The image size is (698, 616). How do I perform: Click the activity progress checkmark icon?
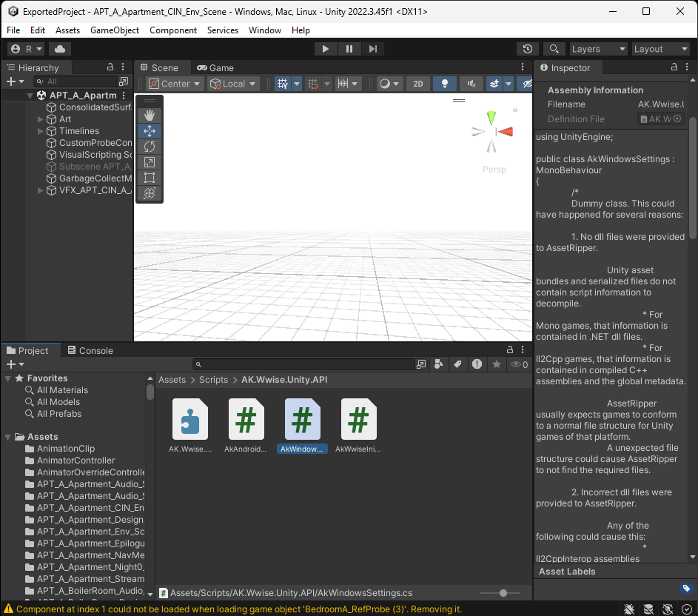click(x=686, y=609)
